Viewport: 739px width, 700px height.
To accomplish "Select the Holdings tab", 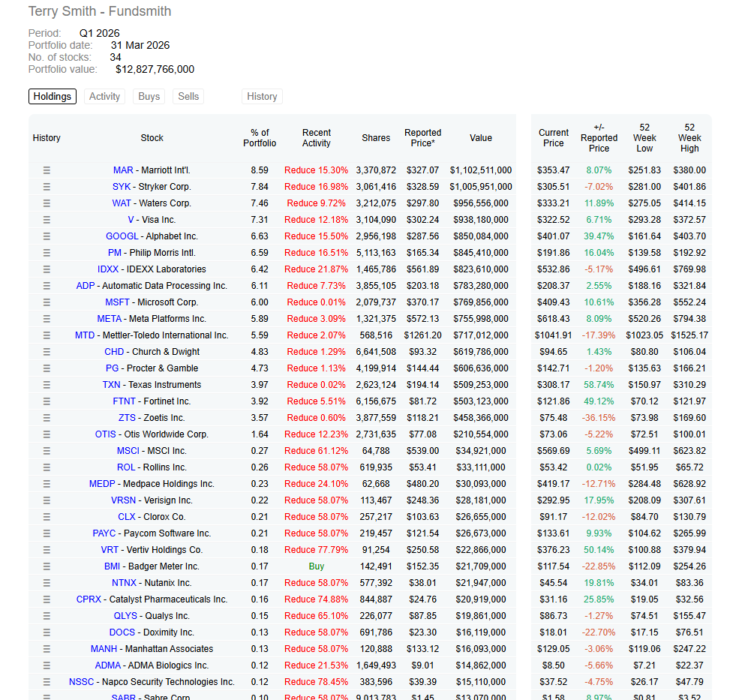I will [x=53, y=96].
